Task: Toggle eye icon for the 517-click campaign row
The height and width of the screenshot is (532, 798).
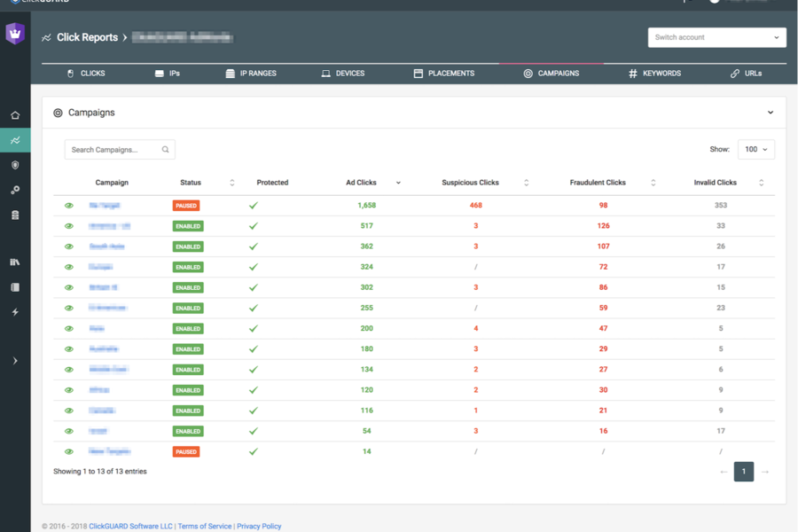Action: (x=69, y=226)
